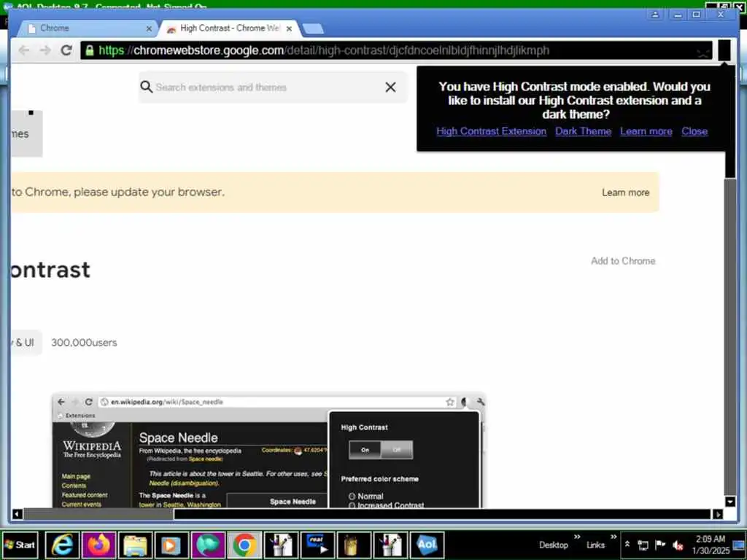Open the Dark Theme link
Image resolution: width=747 pixels, height=560 pixels.
[583, 131]
